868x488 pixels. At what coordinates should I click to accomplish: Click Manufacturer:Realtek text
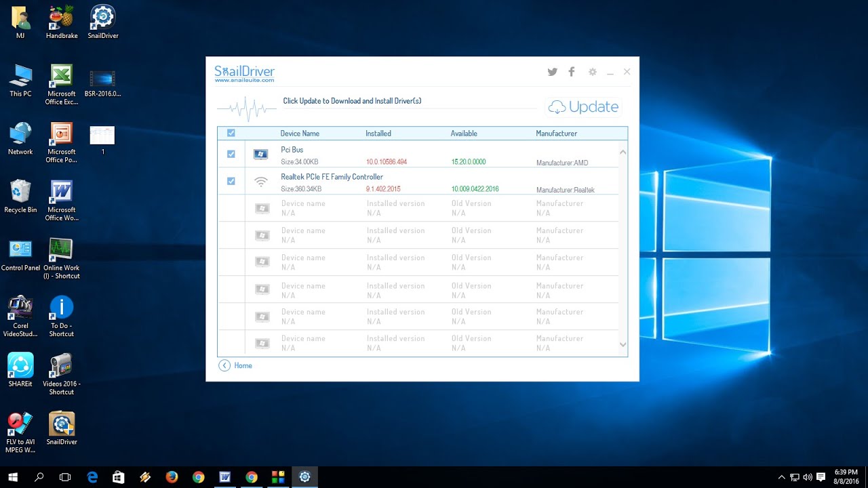click(566, 190)
